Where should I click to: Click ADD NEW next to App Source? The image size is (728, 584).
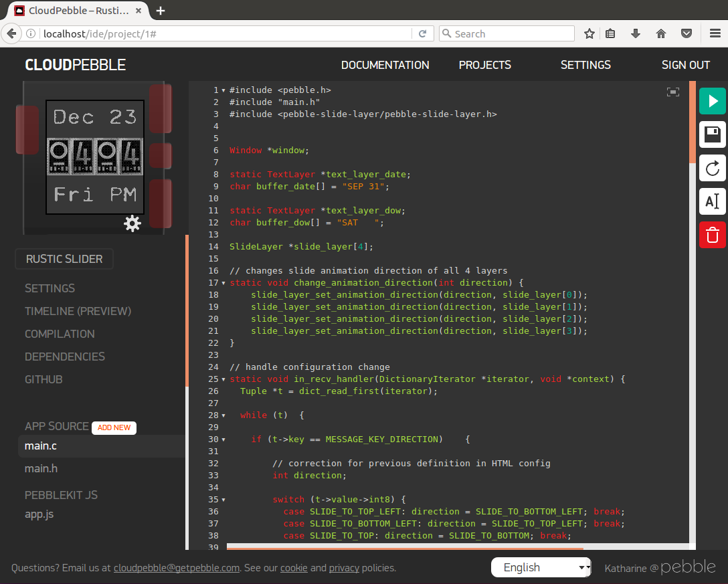coord(114,427)
